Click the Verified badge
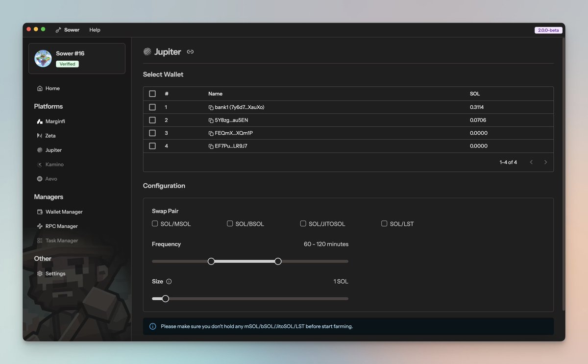 click(67, 64)
